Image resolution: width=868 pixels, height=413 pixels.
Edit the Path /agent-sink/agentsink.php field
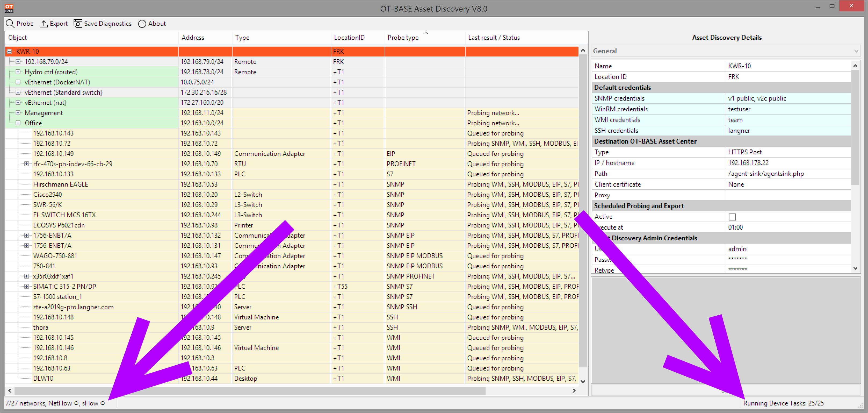(788, 173)
